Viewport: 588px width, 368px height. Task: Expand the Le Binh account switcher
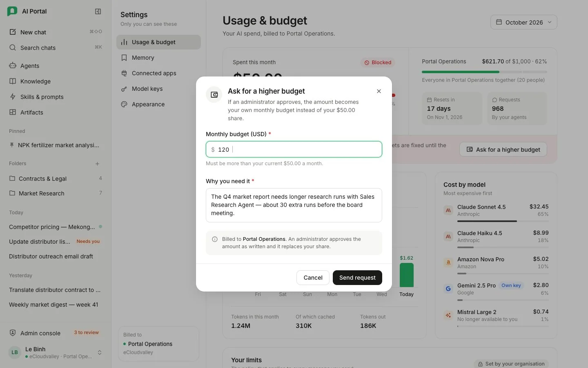click(56, 352)
